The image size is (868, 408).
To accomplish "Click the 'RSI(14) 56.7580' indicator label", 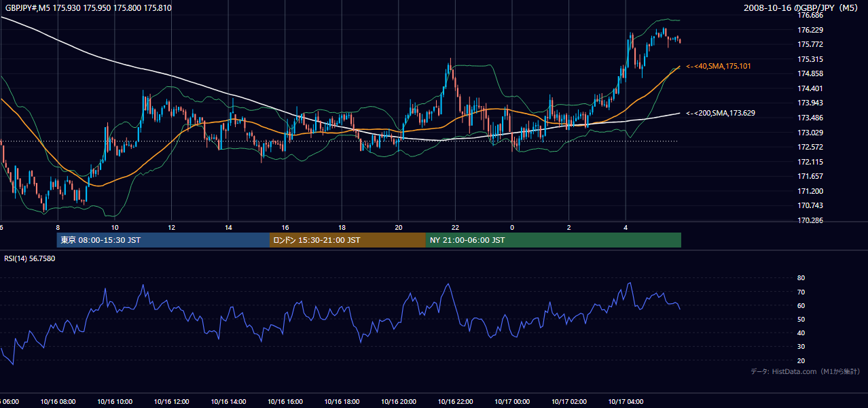I will [x=30, y=258].
